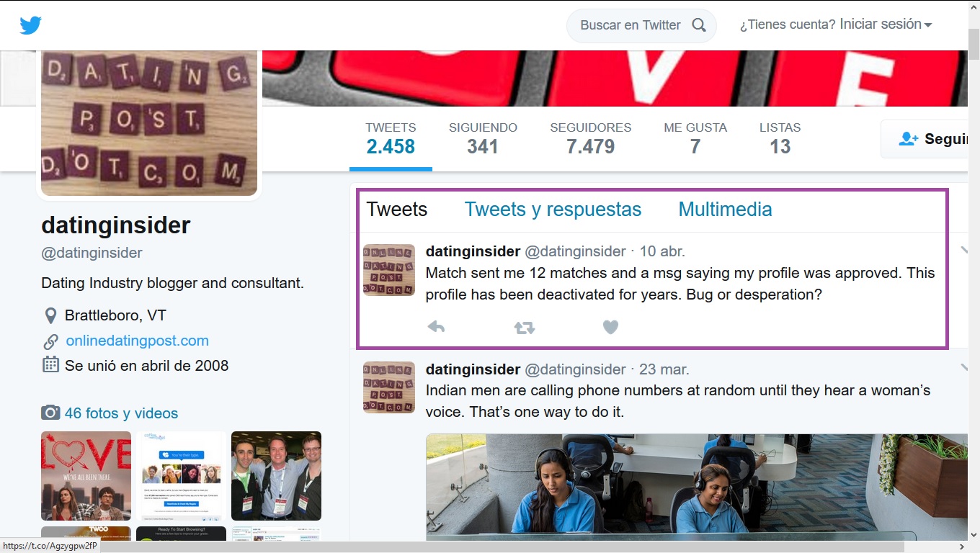This screenshot has width=980, height=553.
Task: Click the red LOVE header banner
Action: 615,78
